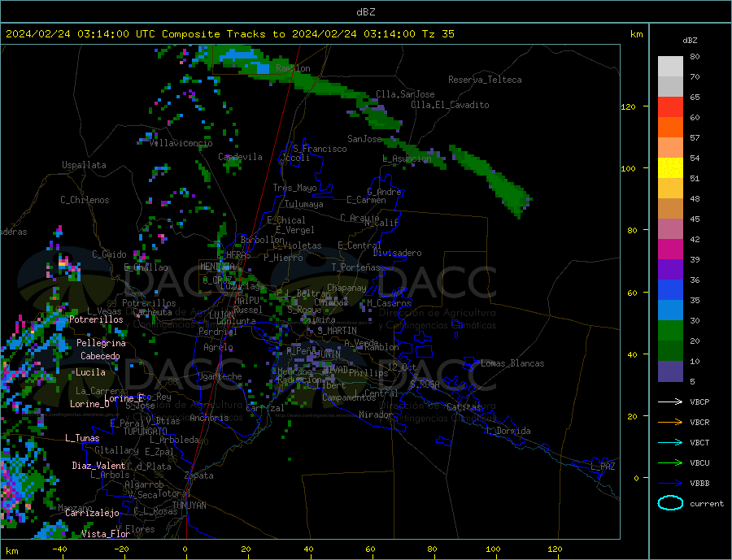732x560 pixels.
Task: Click the TUPUNGATO map label
Action: click(146, 432)
